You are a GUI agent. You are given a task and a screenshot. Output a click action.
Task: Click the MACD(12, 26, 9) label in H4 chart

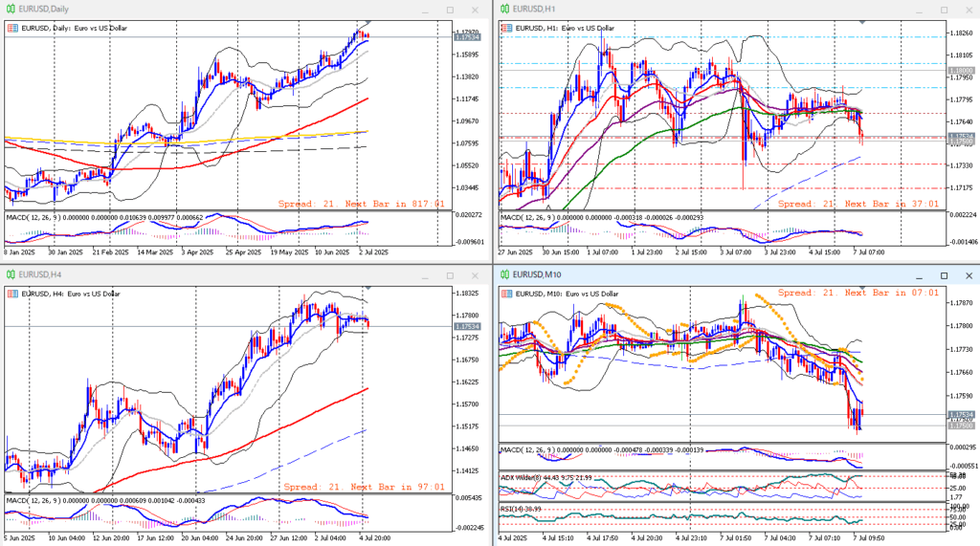click(x=32, y=500)
